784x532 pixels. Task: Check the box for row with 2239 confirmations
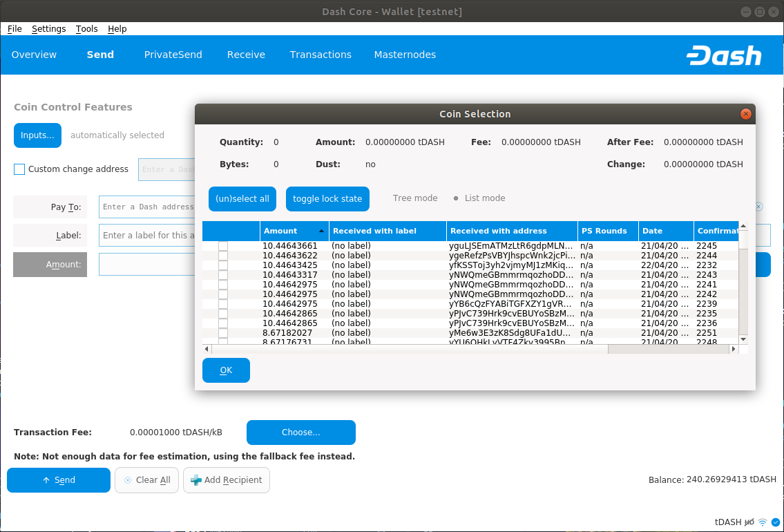[x=223, y=304]
